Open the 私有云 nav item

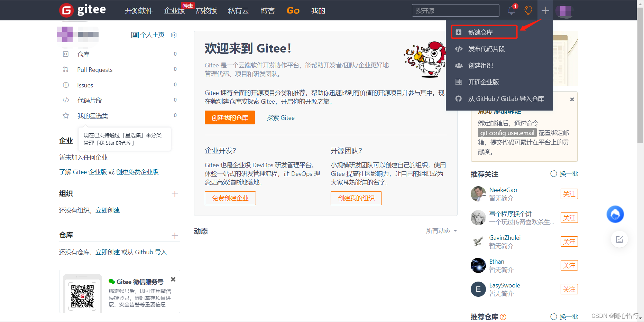pyautogui.click(x=238, y=11)
